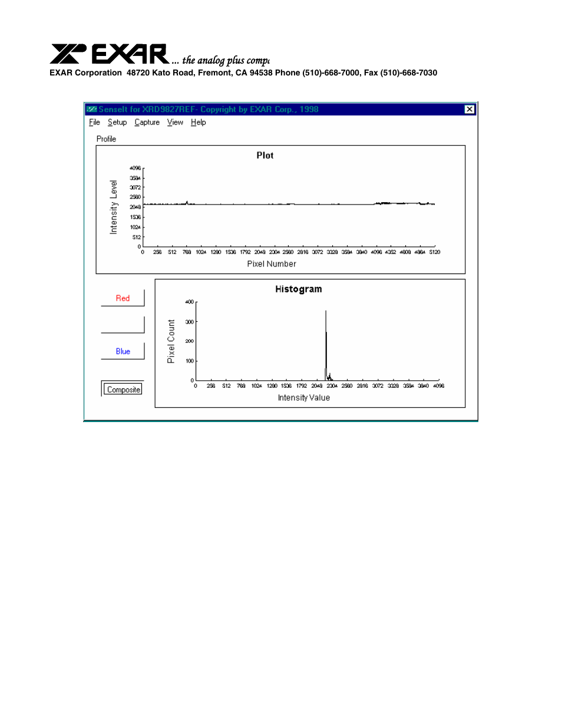Screen dimensions: 562x728
Task: Click the EXAR Corporation address line
Action: (243, 73)
